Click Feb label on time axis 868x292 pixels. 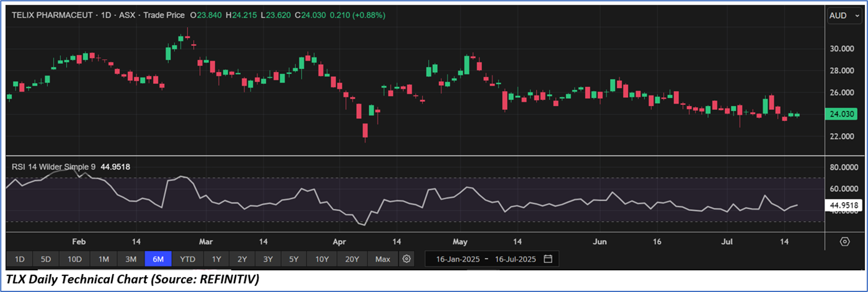click(x=79, y=242)
